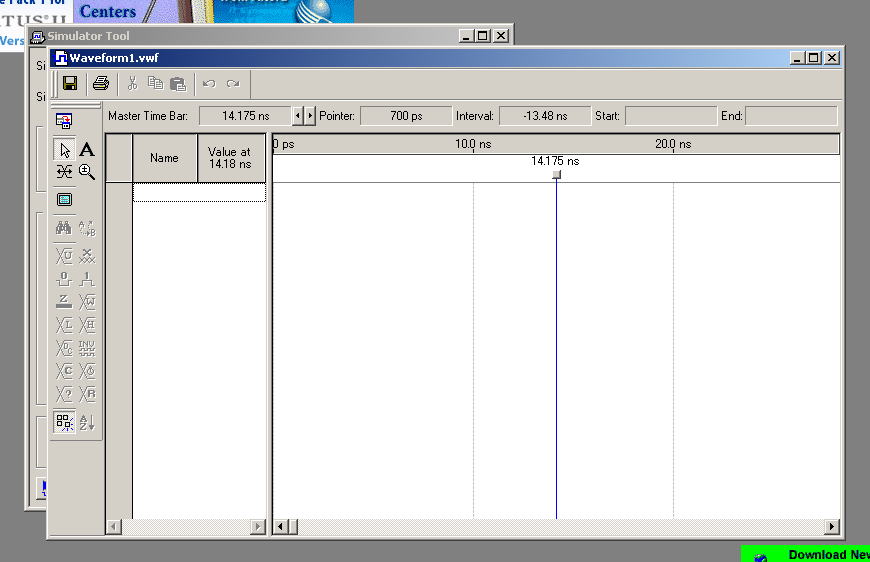Click the left scroll arrow of waveform pane
Viewport: 870px width, 562px height.
click(x=280, y=526)
